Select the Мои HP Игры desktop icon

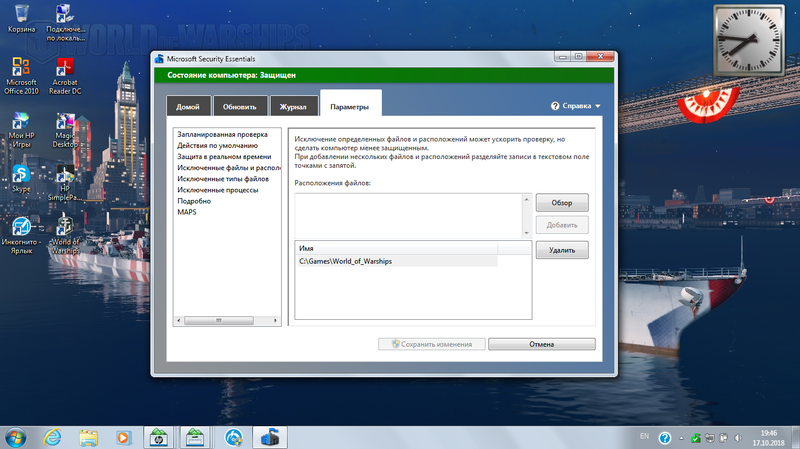tap(21, 130)
